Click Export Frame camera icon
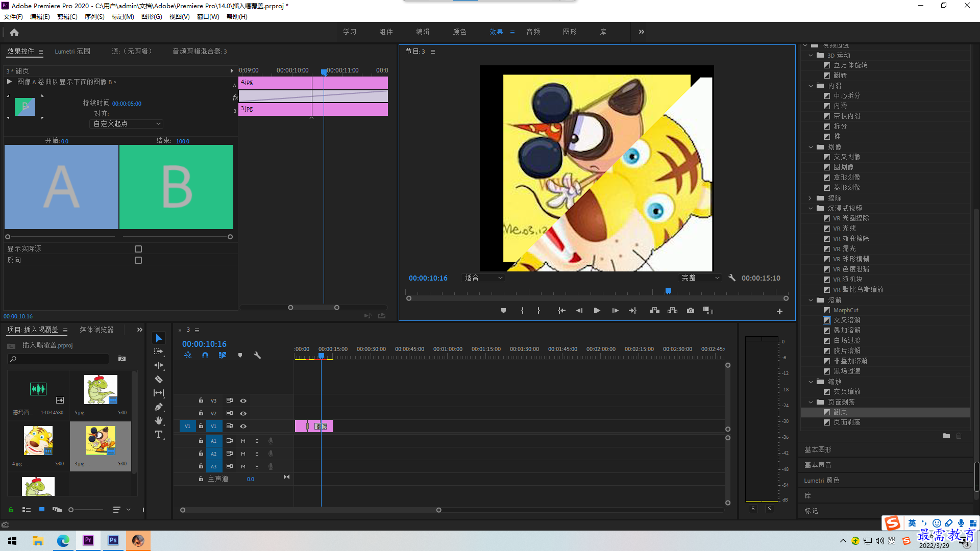980x551 pixels. coord(691,311)
